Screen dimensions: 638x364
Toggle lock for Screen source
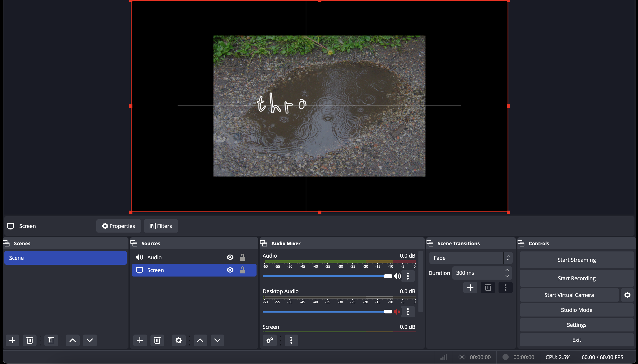(242, 270)
